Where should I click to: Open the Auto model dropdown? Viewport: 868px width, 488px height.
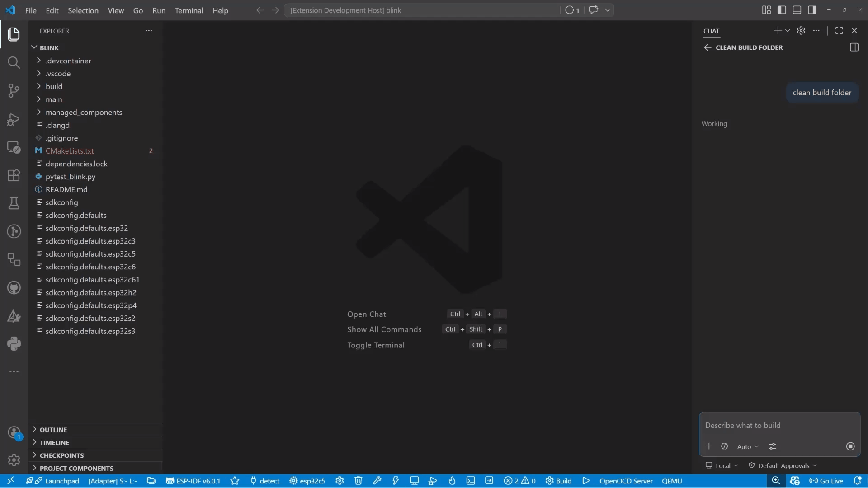[x=748, y=446]
